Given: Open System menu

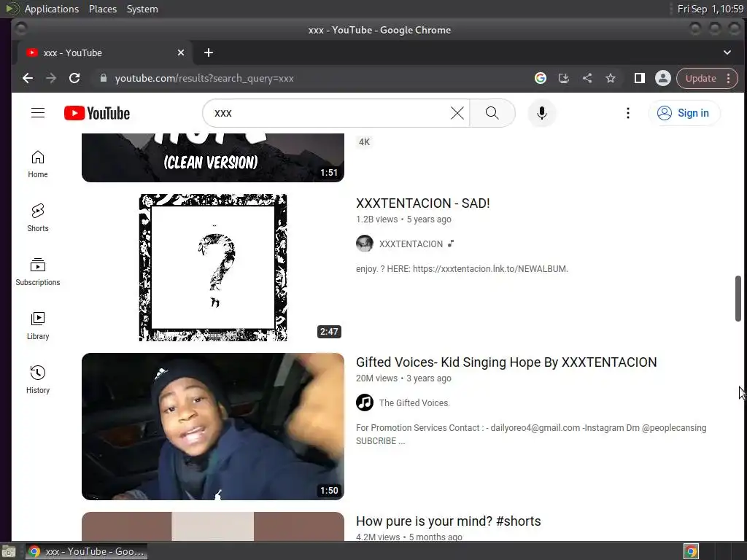Looking at the screenshot, I should click(142, 9).
